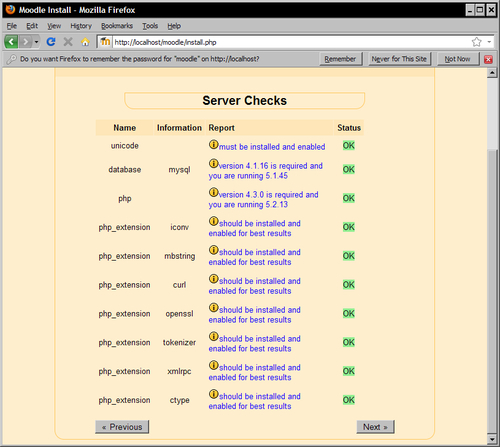Dismiss the password bar with red X

pyautogui.click(x=488, y=59)
